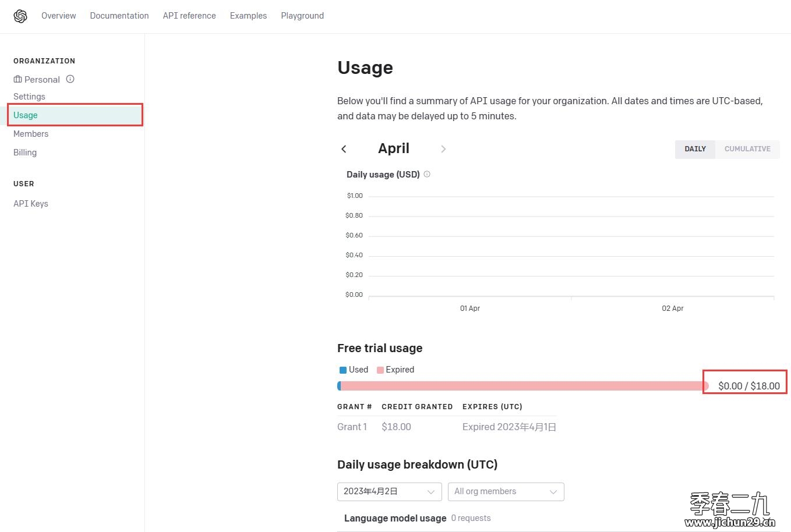Switch chart to DAILY view

click(695, 149)
